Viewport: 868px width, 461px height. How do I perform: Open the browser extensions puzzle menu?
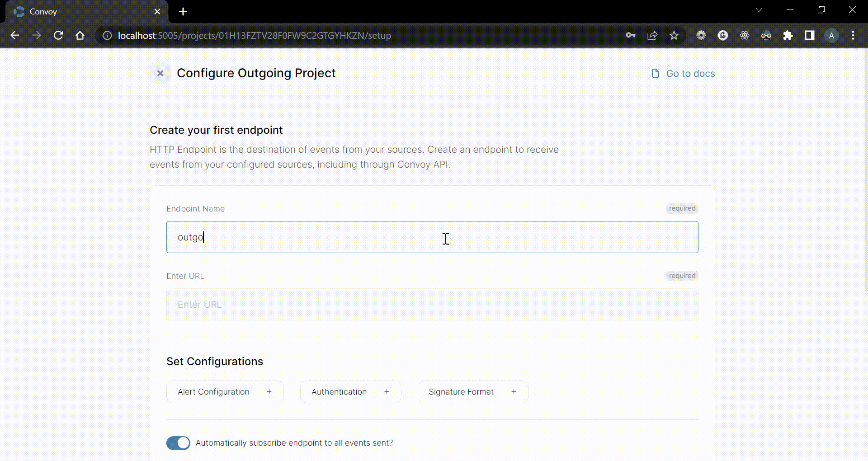(788, 35)
